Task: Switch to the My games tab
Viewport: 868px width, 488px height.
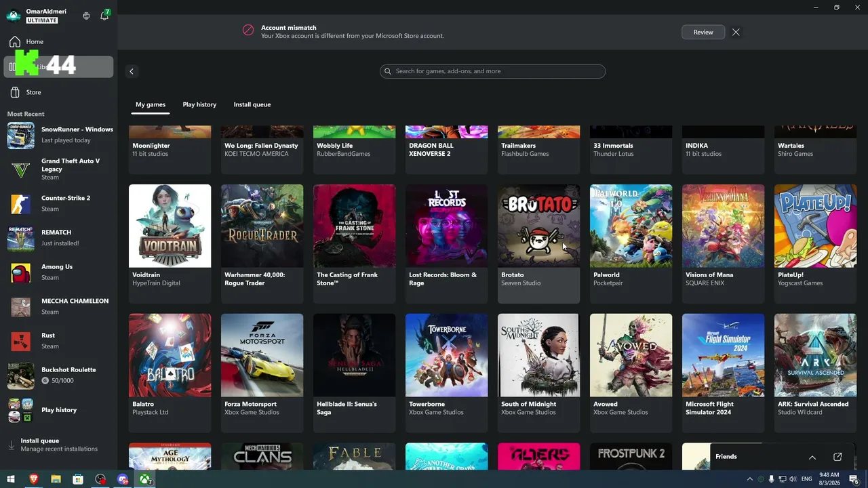Action: (151, 104)
